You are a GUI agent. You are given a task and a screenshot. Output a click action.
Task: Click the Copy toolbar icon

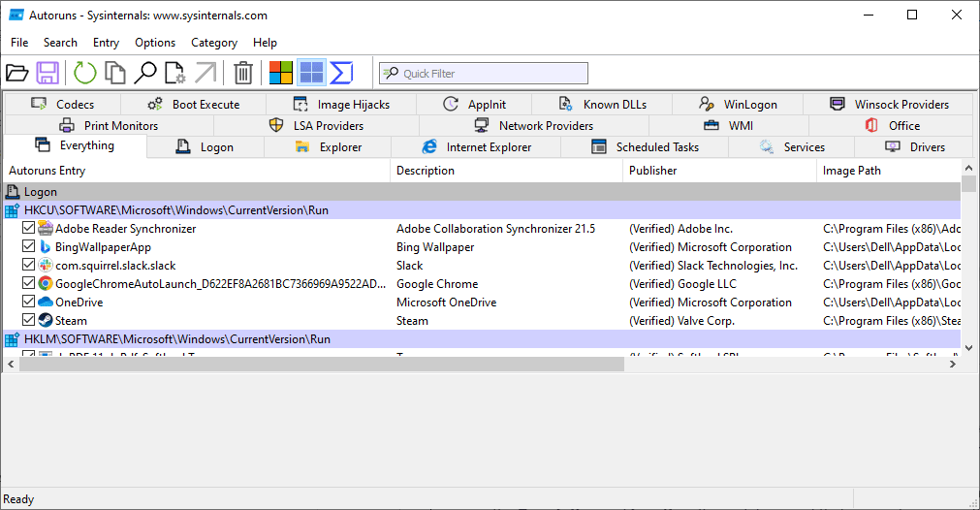pos(115,73)
